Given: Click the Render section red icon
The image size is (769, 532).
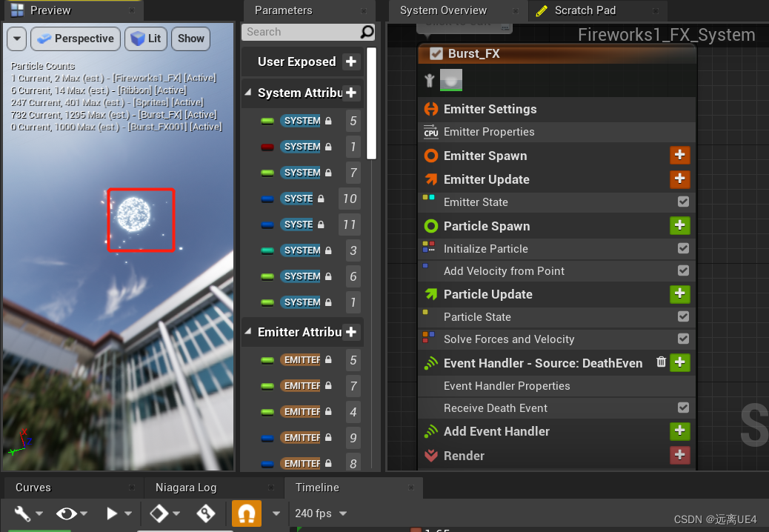Looking at the screenshot, I should pos(431,456).
